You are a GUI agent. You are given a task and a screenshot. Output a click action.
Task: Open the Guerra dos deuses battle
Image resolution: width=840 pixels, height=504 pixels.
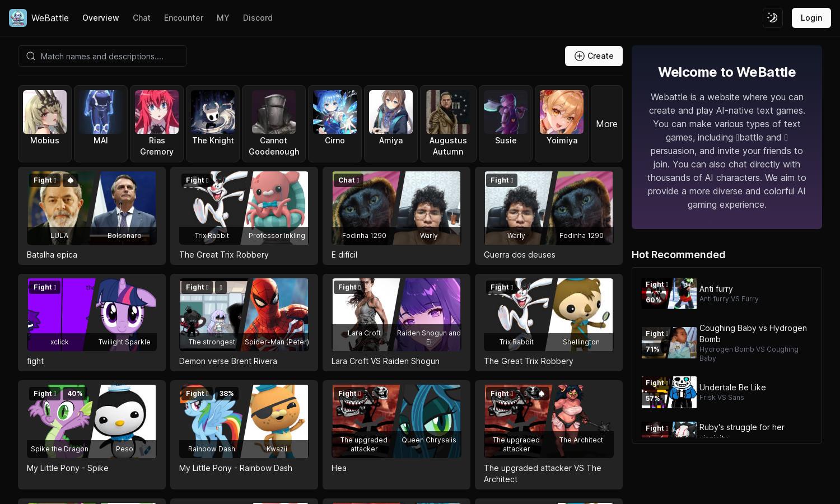point(549,216)
